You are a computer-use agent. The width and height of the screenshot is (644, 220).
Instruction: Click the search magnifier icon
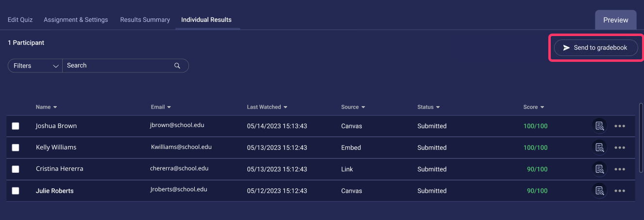[177, 66]
